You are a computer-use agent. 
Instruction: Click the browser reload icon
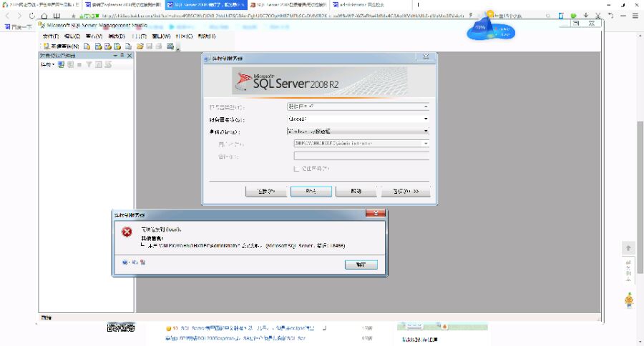click(x=31, y=16)
